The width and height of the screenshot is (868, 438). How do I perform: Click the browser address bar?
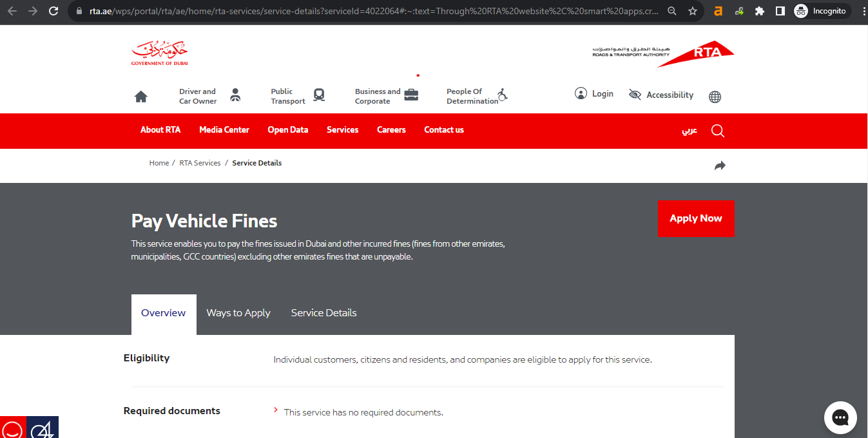pos(374,11)
